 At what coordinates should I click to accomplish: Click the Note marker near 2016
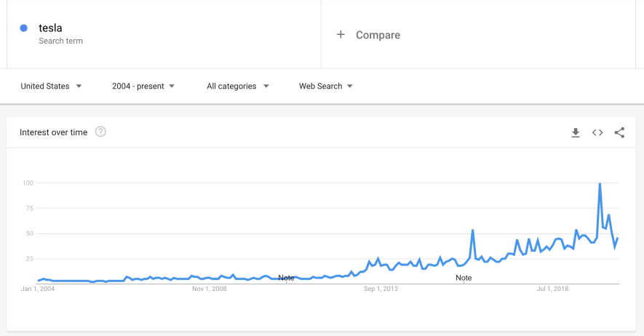pos(464,278)
